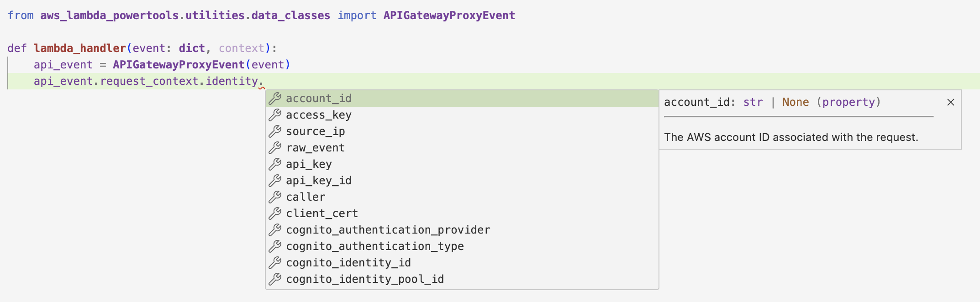This screenshot has height=302, width=980.
Task: Click the wrench icon beside access_key
Action: [275, 115]
